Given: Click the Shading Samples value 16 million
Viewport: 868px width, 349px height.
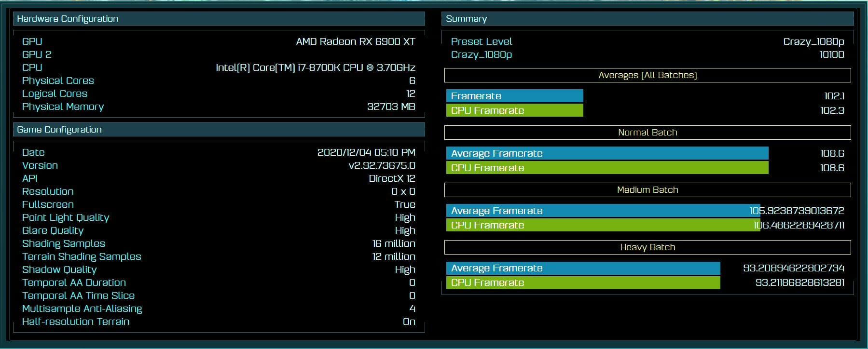Looking at the screenshot, I should (394, 243).
